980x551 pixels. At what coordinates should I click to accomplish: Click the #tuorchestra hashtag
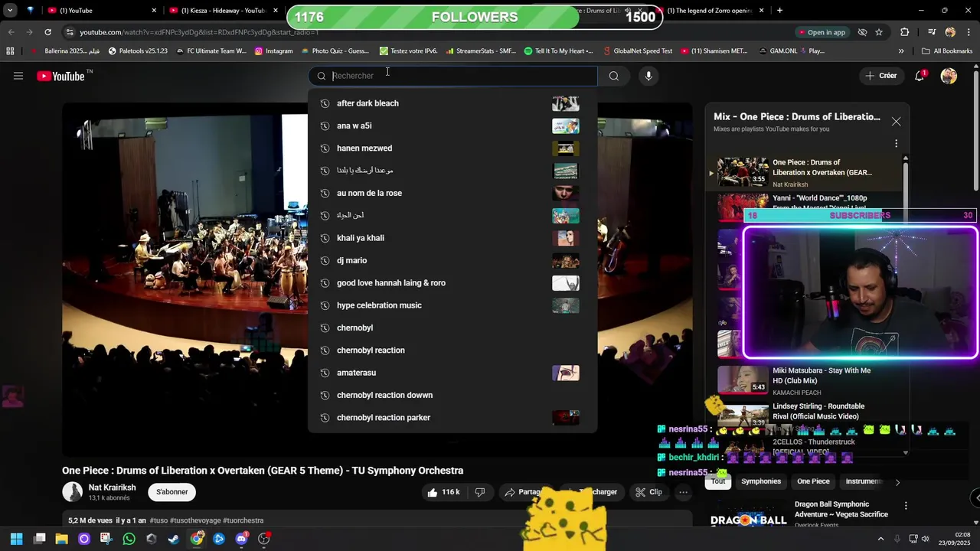(x=243, y=520)
